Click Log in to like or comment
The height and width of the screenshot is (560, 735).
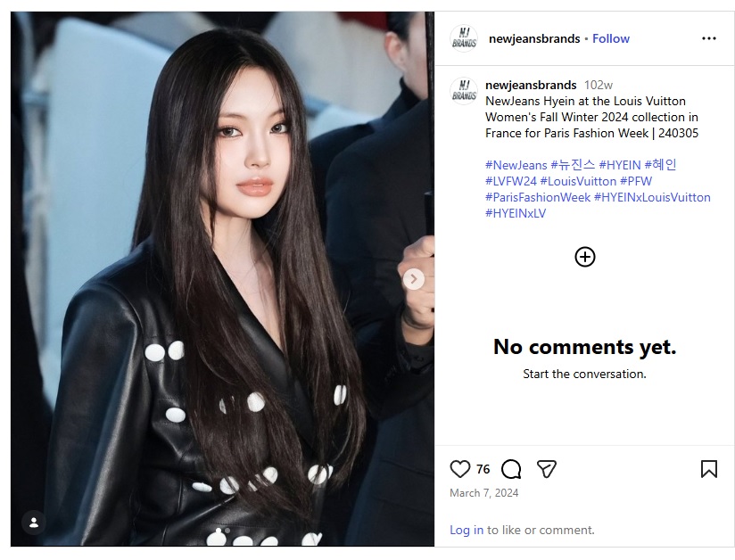[x=467, y=530]
